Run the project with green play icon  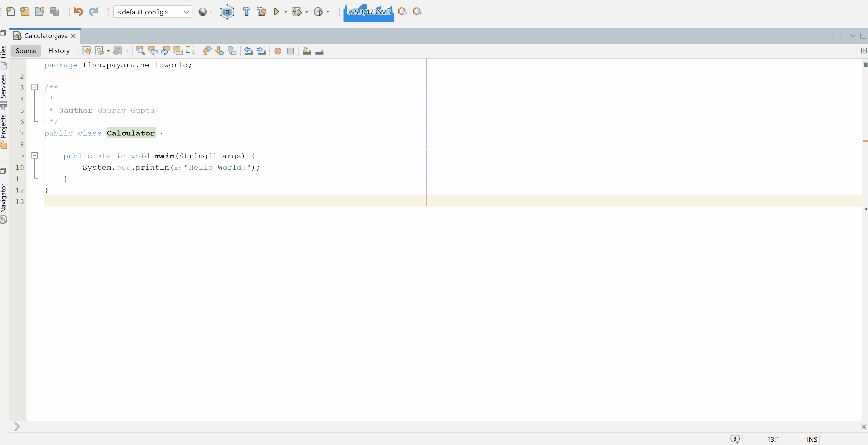pyautogui.click(x=277, y=12)
